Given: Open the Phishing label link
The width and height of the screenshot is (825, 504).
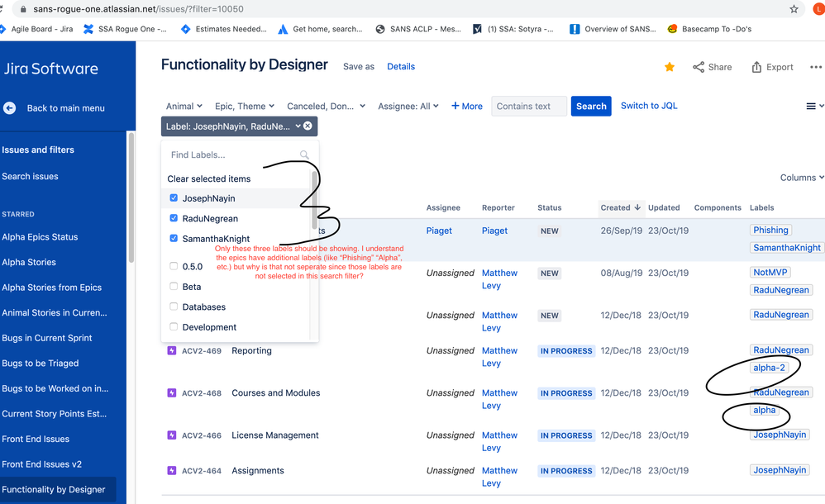Looking at the screenshot, I should [770, 230].
